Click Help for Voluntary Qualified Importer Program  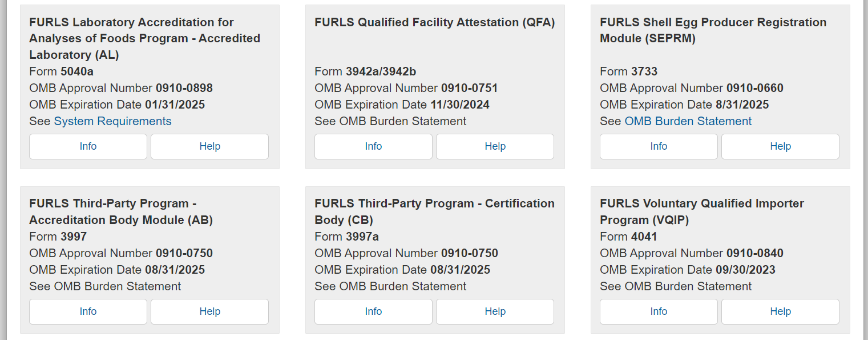point(780,311)
